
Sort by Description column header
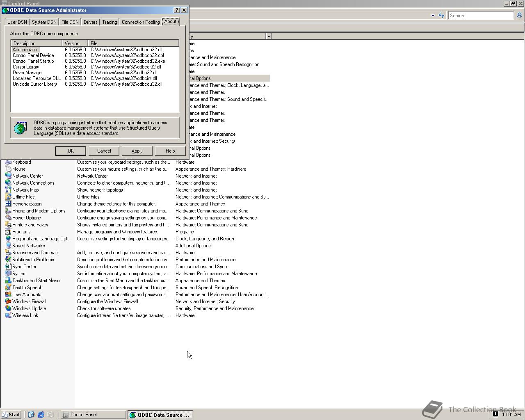(37, 43)
